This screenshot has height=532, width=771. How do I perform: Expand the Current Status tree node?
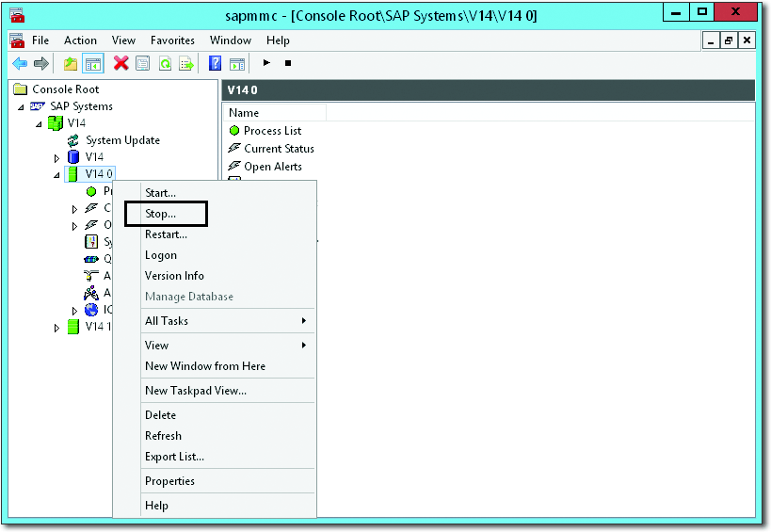click(x=74, y=209)
